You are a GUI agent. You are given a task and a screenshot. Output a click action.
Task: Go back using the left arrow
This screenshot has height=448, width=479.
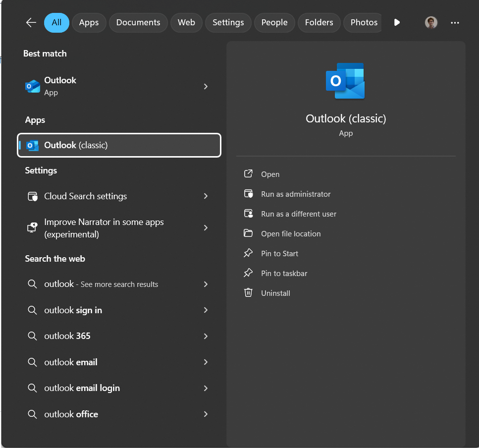coord(31,23)
